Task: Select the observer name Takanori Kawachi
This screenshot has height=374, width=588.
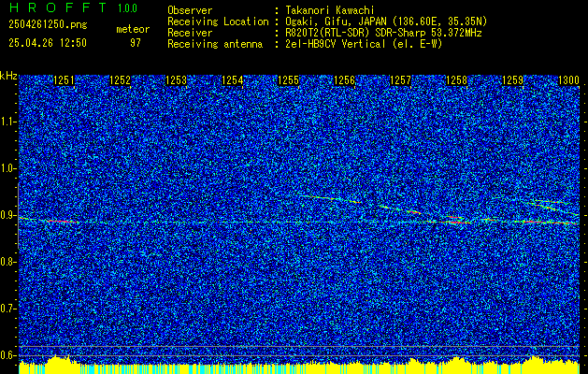Action: (328, 10)
